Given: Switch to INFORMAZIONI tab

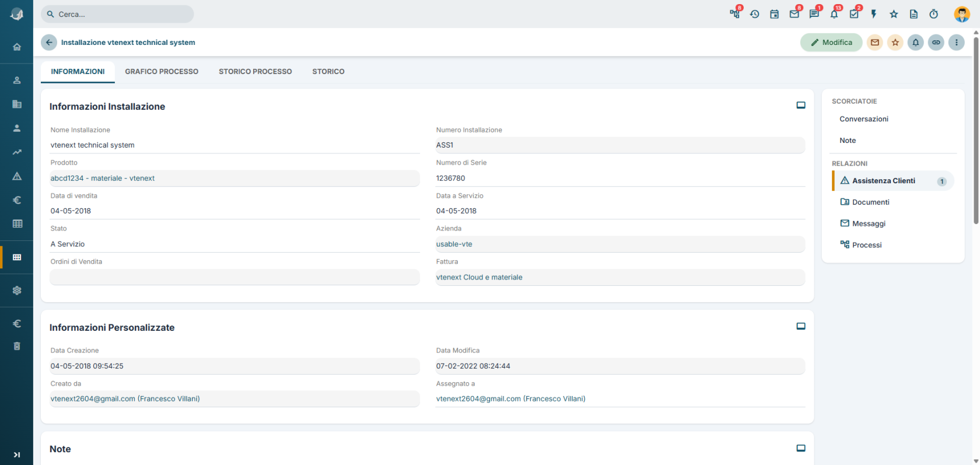Looking at the screenshot, I should [x=78, y=71].
